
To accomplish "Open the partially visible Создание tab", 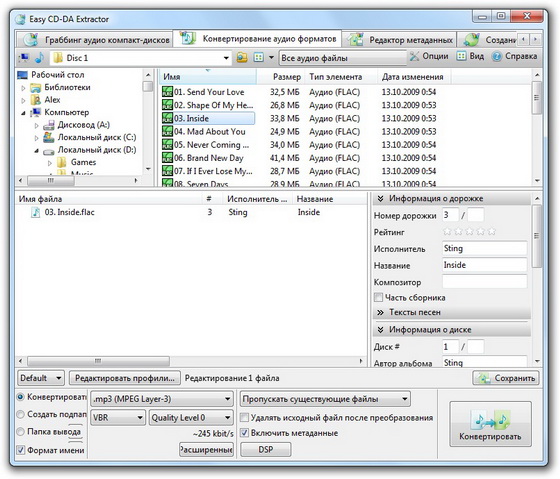I will tap(488, 40).
